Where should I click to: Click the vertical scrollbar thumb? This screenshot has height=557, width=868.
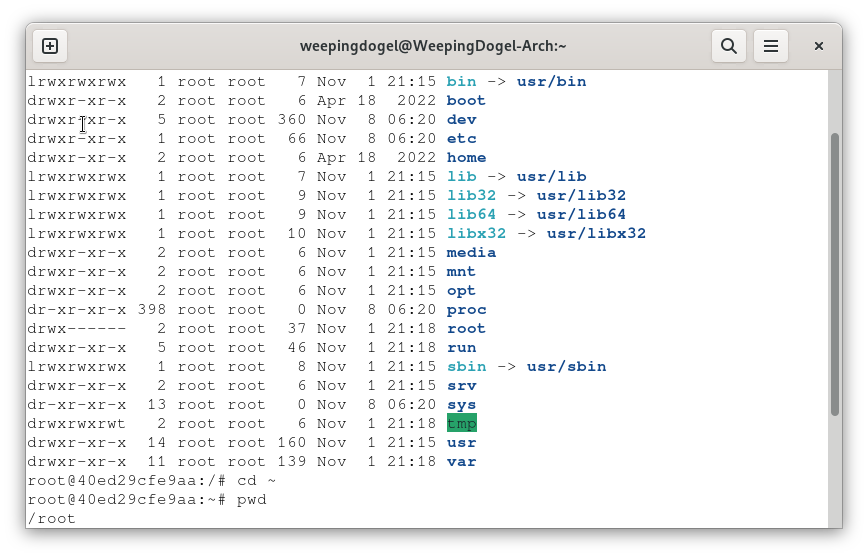pos(835,273)
